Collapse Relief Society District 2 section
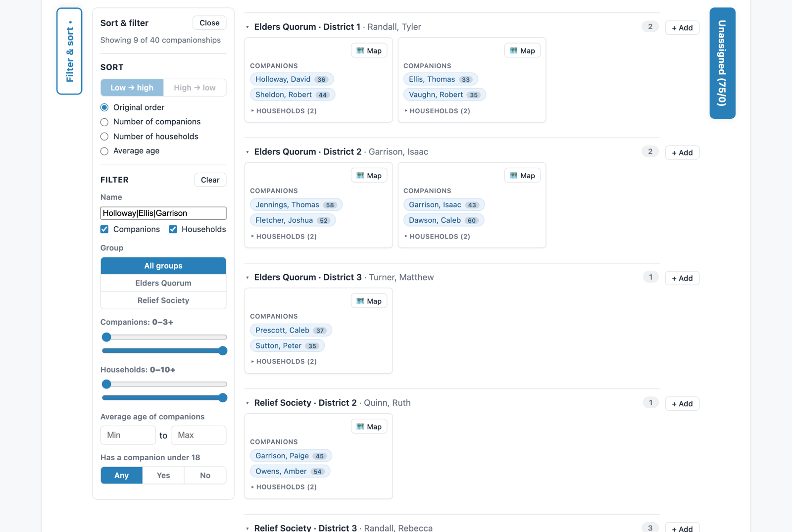This screenshot has height=532, width=792. click(247, 403)
